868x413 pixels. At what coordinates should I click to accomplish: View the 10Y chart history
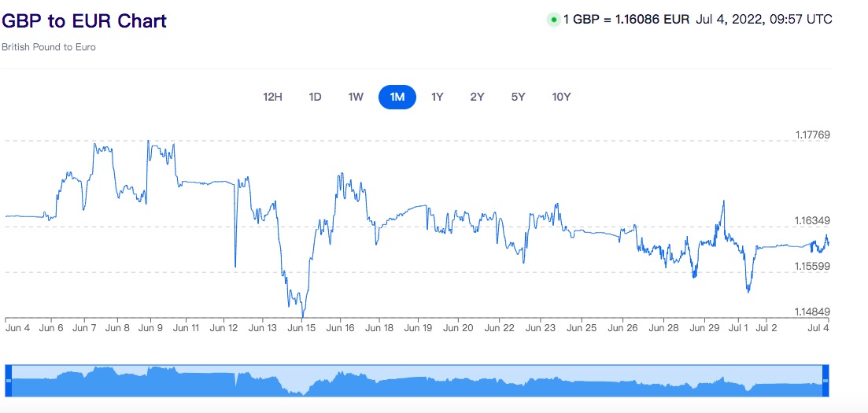[x=561, y=97]
